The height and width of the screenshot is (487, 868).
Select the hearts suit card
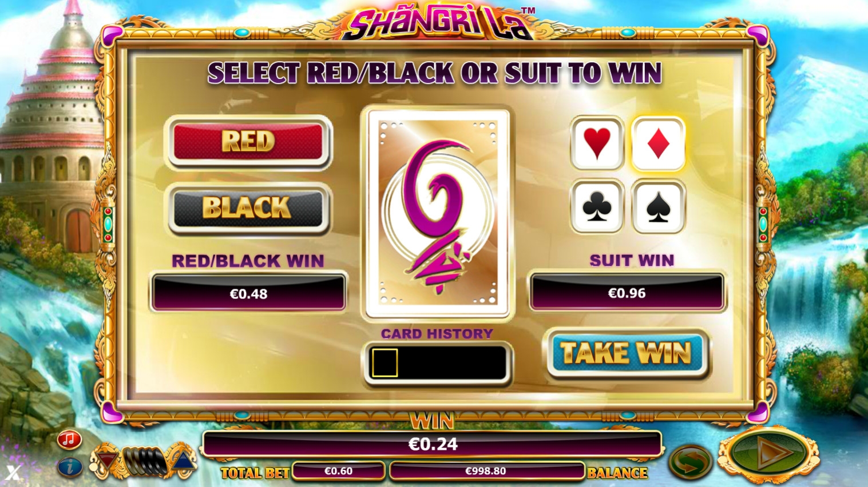tap(597, 143)
